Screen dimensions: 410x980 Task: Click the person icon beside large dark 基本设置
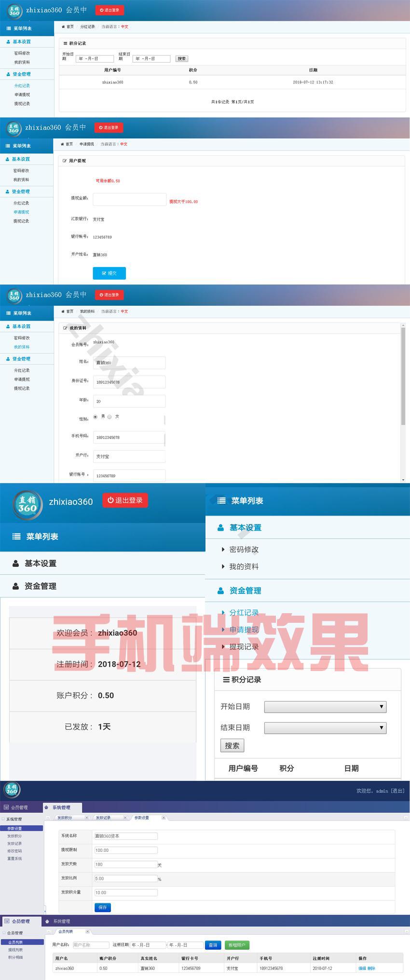(x=16, y=564)
